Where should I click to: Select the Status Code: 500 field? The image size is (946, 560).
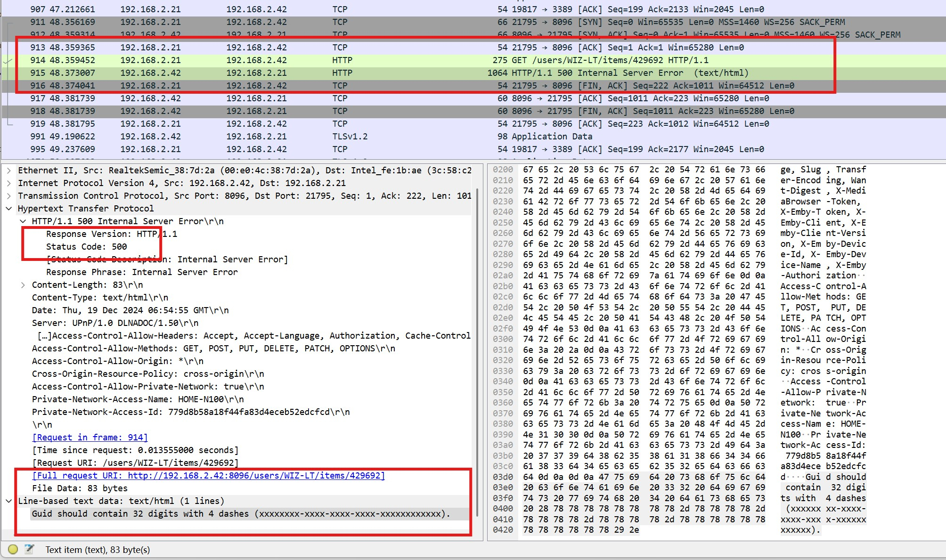(x=86, y=247)
